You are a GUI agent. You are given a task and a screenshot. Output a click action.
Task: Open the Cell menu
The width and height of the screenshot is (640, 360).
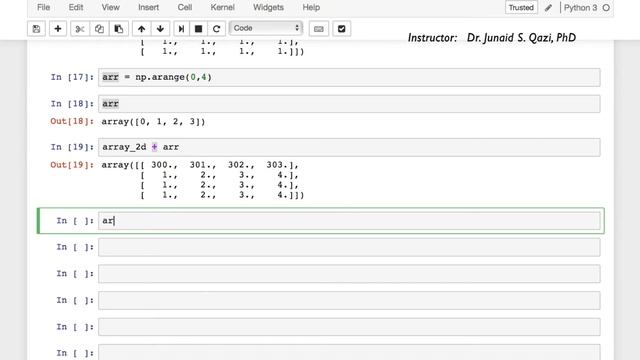pos(184,7)
